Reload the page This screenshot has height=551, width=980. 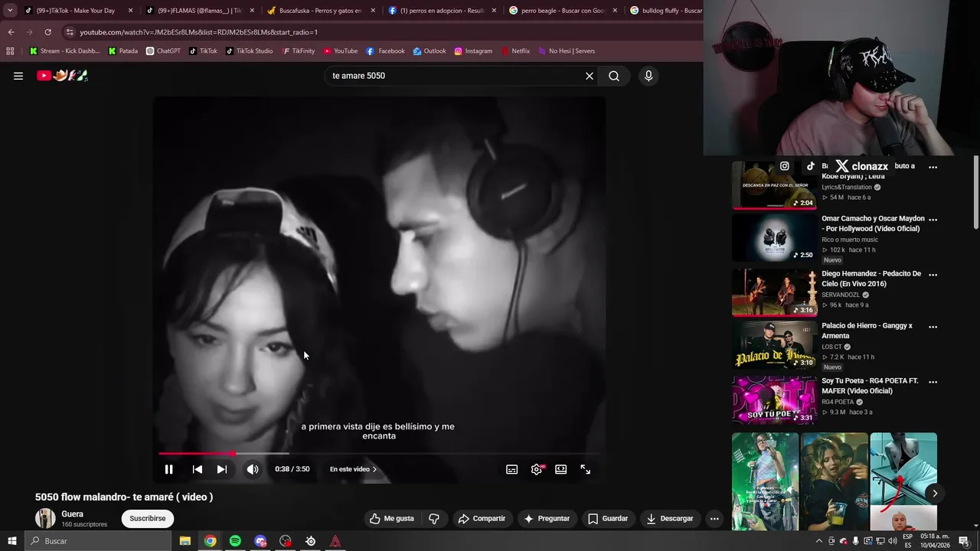tap(47, 32)
